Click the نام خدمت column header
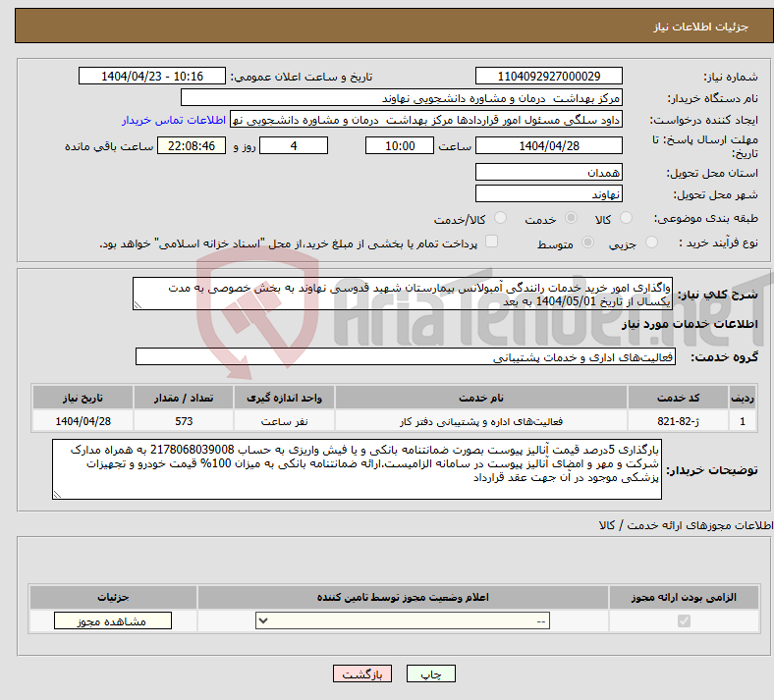This screenshot has width=774, height=700. click(480, 398)
